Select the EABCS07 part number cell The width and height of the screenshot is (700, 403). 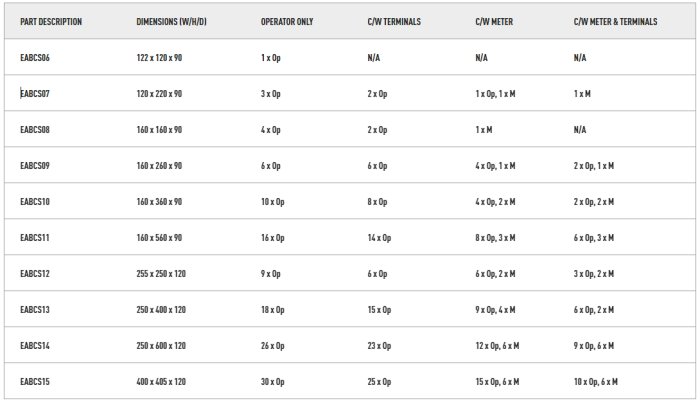[35, 94]
